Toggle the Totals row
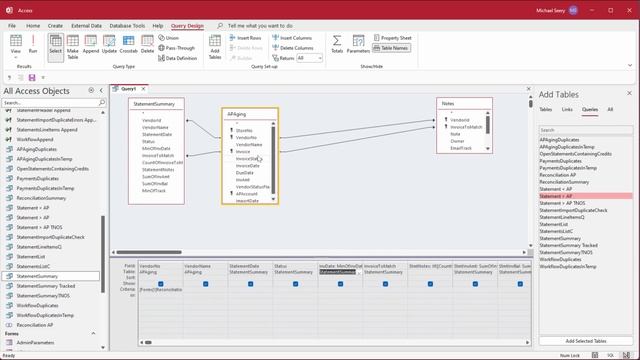Viewport: 640px width, 360px height. pyautogui.click(x=337, y=44)
